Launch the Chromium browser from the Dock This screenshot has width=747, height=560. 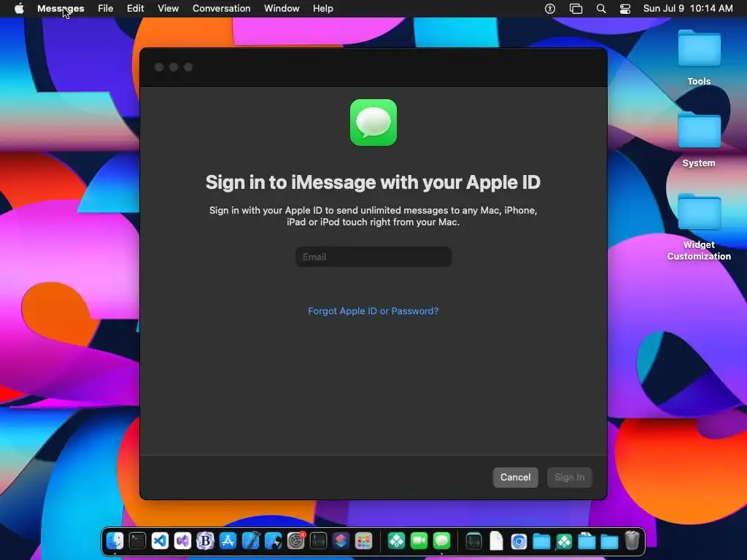coord(519,541)
